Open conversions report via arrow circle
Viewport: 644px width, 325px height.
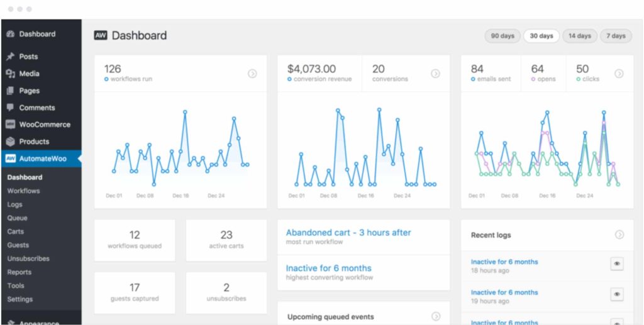[435, 74]
